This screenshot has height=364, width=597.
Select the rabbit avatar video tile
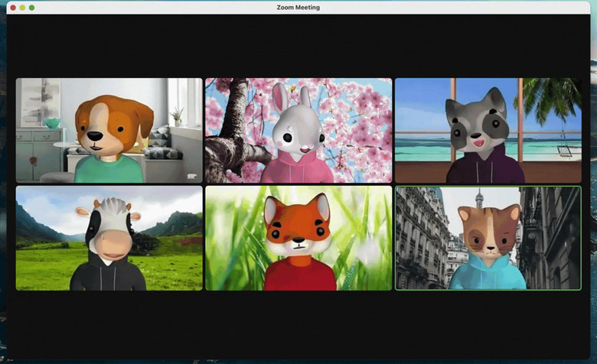tap(298, 130)
